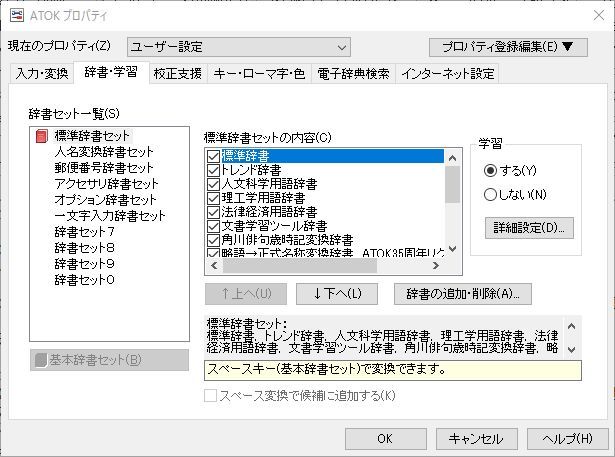The image size is (615, 457).
Task: Select 標準辞書セット in the list
Action: (x=92, y=136)
